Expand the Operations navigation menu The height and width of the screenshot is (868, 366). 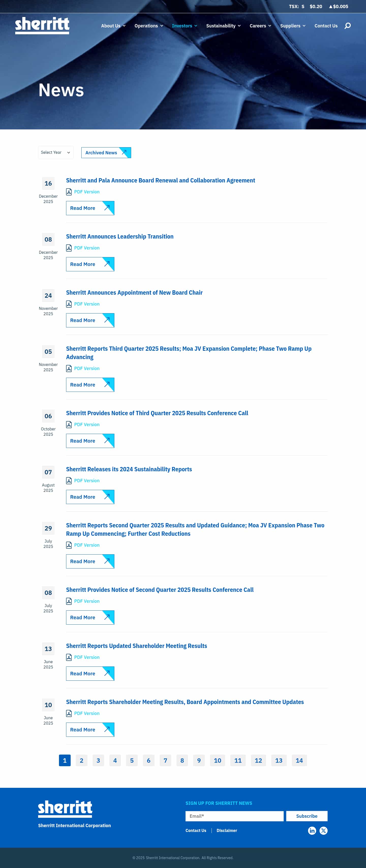(x=149, y=26)
